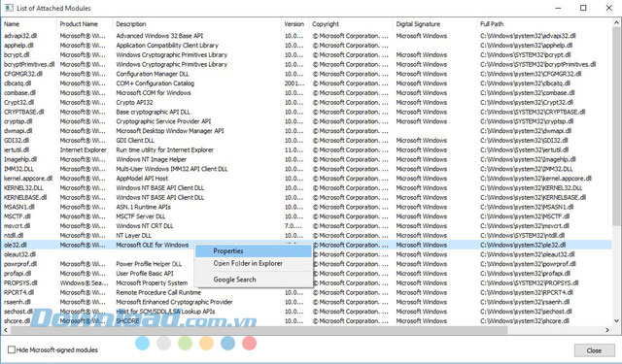Enable Hide Microsoft-signed modules checkbox
Screen dimensions: 622x364
pos(12,349)
